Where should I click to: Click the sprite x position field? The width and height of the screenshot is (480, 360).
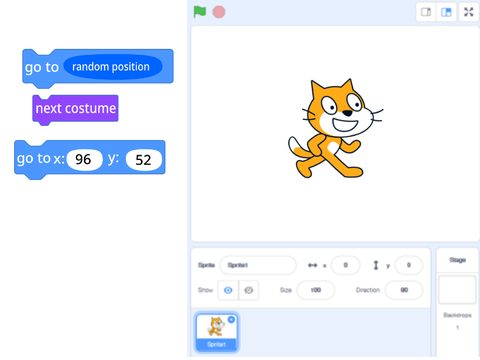345,265
